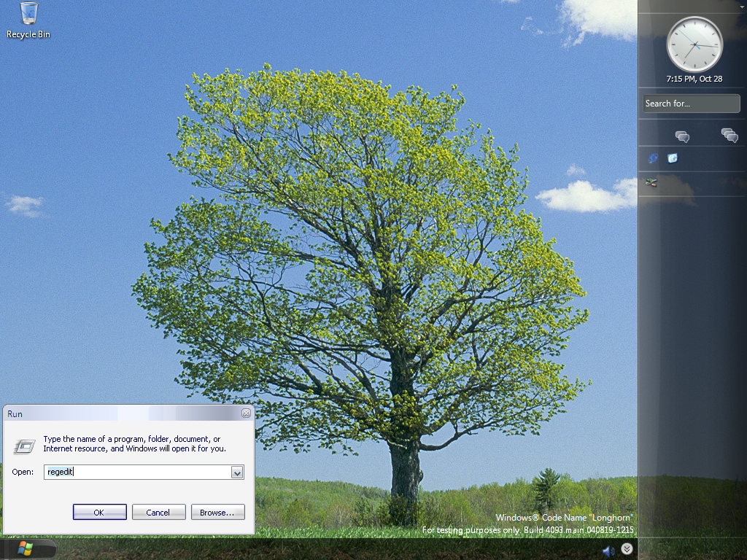747x560 pixels.
Task: Click Cancel in the Run dialog
Action: pos(158,513)
